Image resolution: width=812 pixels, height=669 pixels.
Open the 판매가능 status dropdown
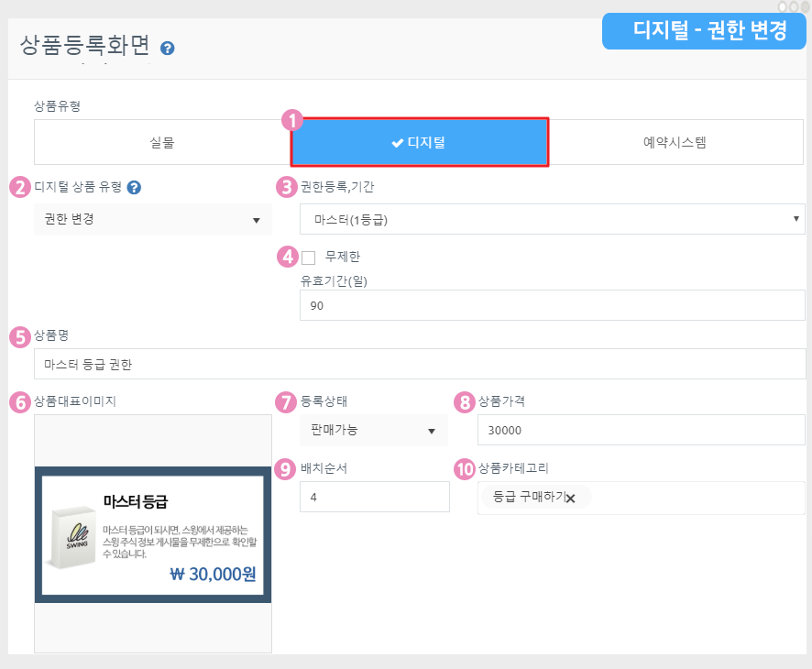pos(373,431)
